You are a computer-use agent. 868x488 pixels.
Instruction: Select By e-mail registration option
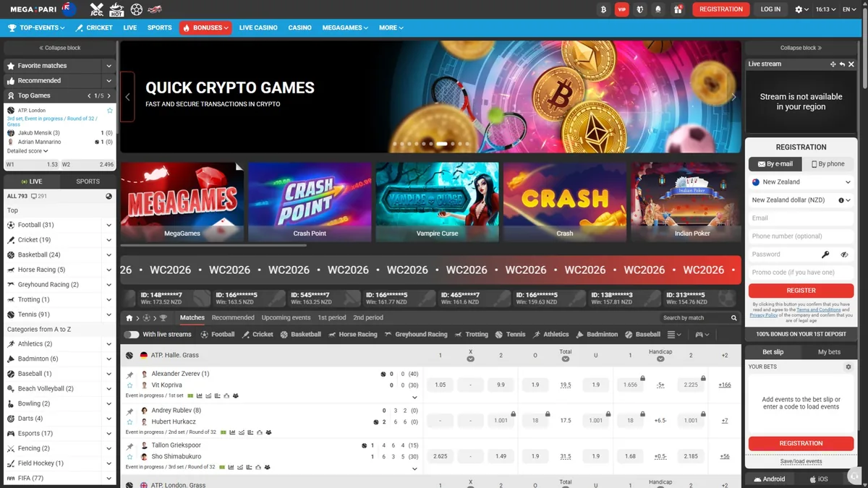(x=775, y=164)
